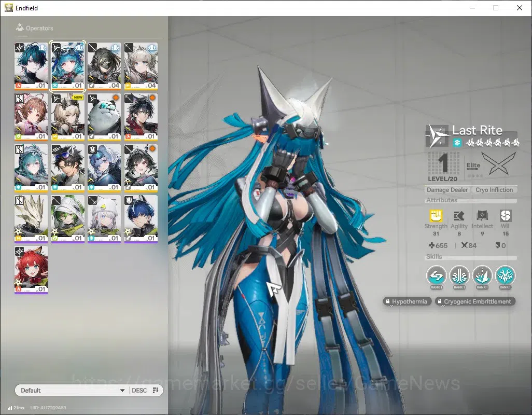
Task: Click the Will attribute icon
Action: tap(506, 215)
